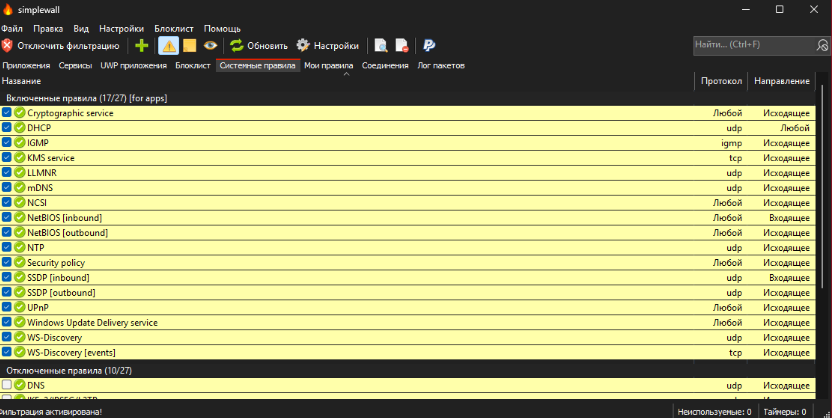Uncheck the WS-Discovery rule checkbox

click(6, 337)
